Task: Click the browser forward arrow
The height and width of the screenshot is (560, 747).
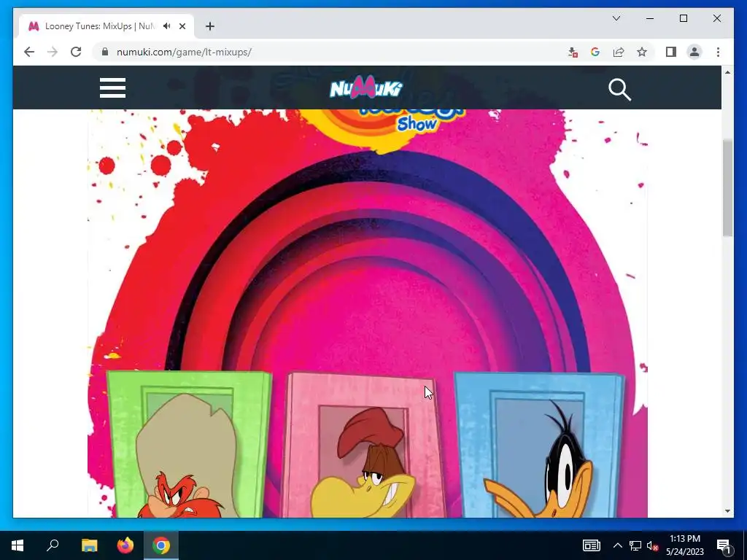Action: coord(53,52)
